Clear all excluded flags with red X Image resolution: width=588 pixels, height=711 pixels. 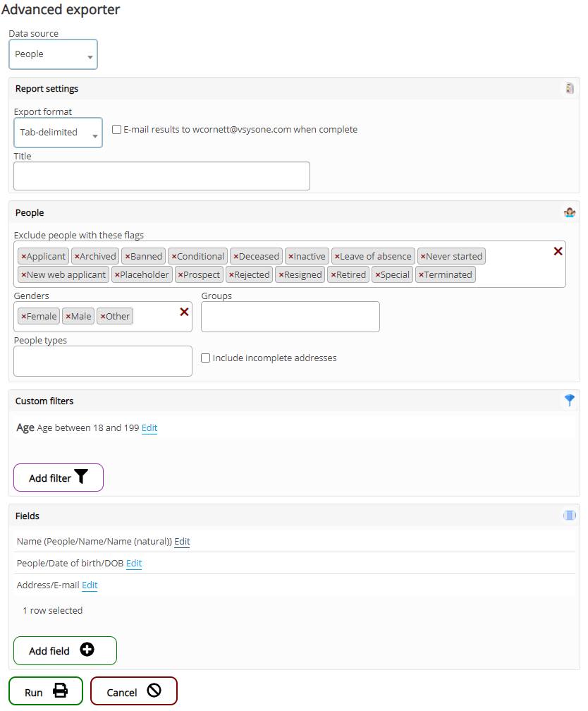pos(558,251)
